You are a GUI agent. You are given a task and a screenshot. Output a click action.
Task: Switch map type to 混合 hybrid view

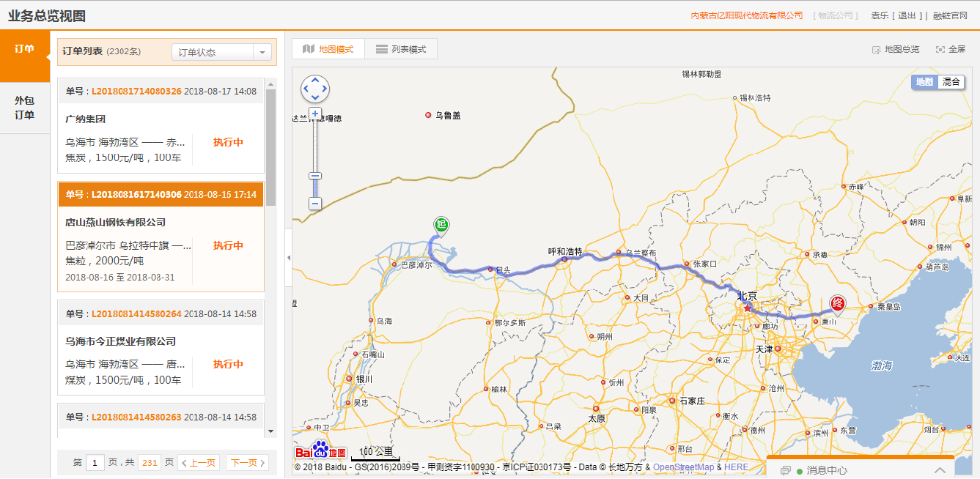point(950,82)
